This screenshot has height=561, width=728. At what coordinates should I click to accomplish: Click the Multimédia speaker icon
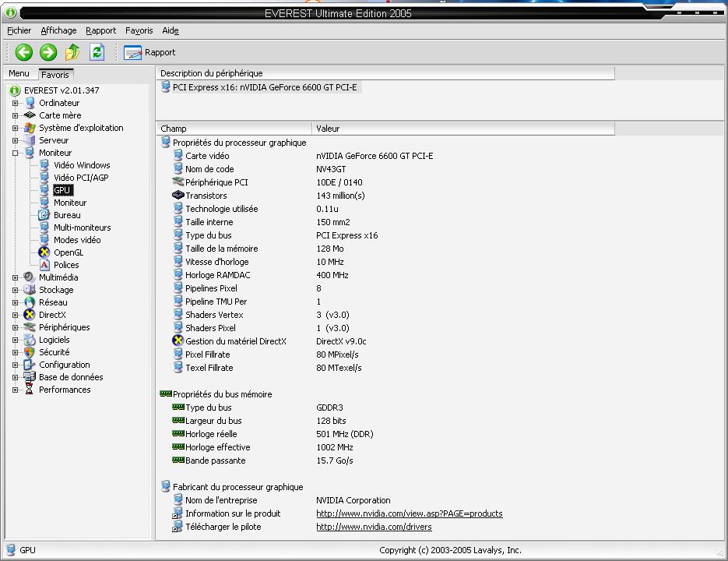30,277
